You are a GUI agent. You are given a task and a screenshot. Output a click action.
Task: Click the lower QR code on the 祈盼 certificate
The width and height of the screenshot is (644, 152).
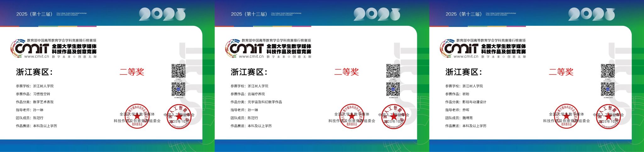[x=608, y=89]
